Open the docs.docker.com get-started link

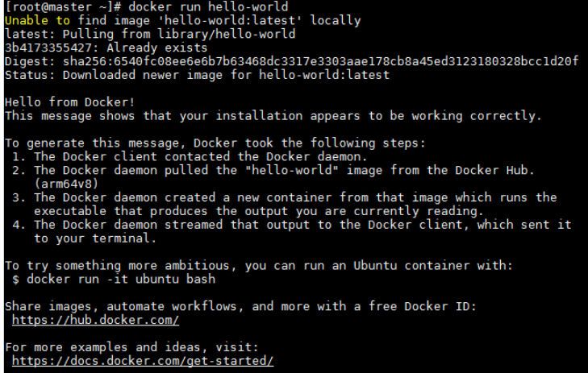(x=143, y=361)
